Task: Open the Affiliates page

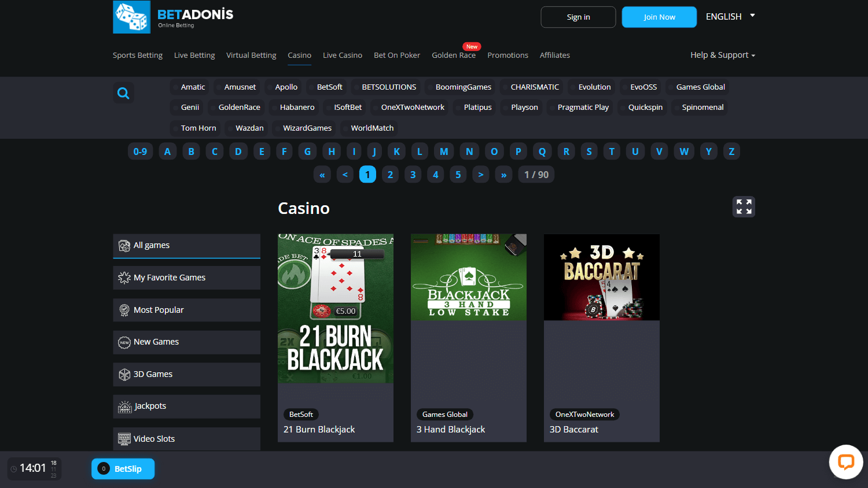Action: pyautogui.click(x=555, y=56)
